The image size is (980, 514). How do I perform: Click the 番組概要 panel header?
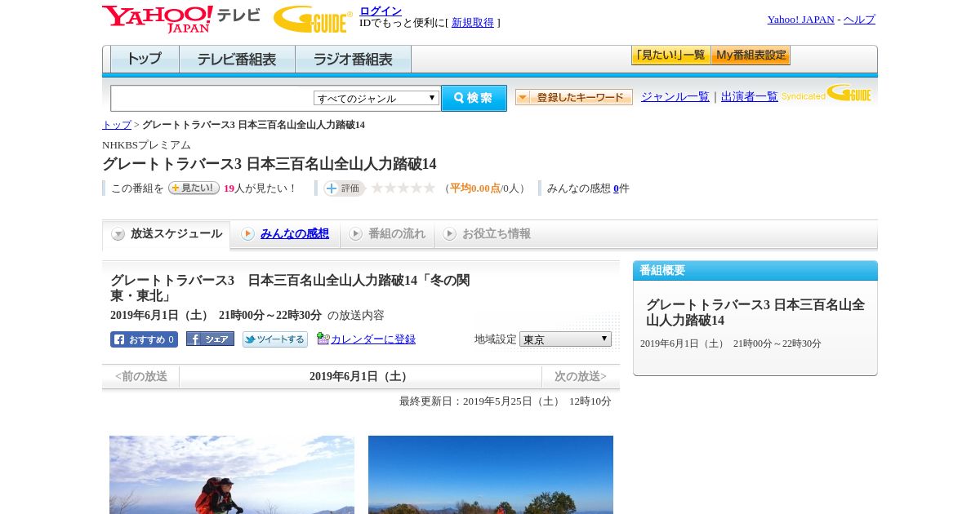755,271
